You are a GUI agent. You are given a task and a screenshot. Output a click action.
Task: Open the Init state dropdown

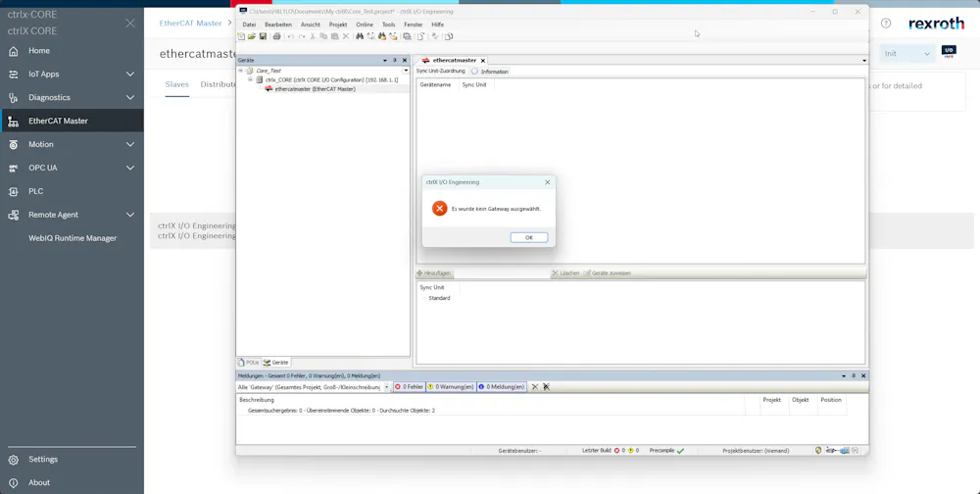(x=907, y=54)
